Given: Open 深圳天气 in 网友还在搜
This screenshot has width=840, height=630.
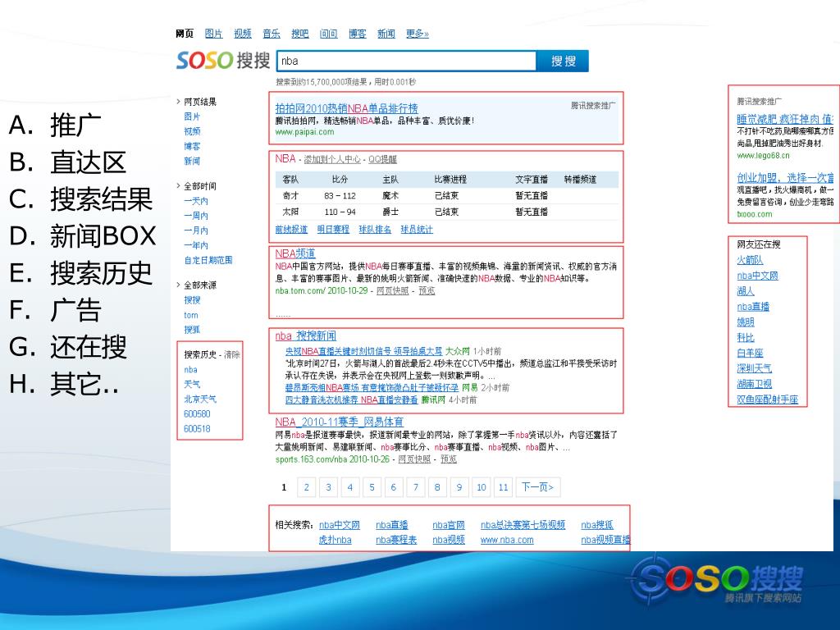Looking at the screenshot, I should point(755,368).
